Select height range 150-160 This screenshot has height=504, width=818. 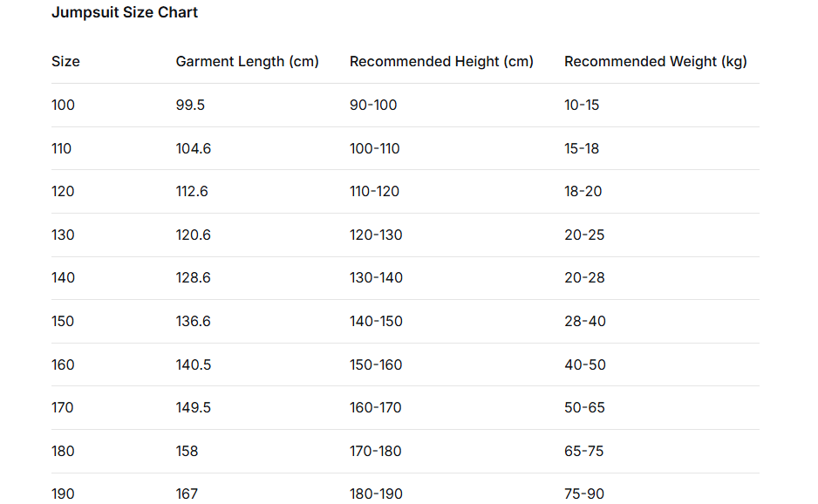[376, 364]
